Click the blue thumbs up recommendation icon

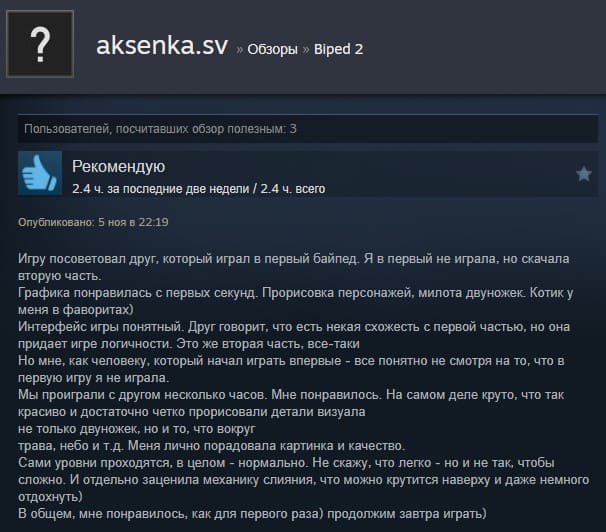point(40,173)
